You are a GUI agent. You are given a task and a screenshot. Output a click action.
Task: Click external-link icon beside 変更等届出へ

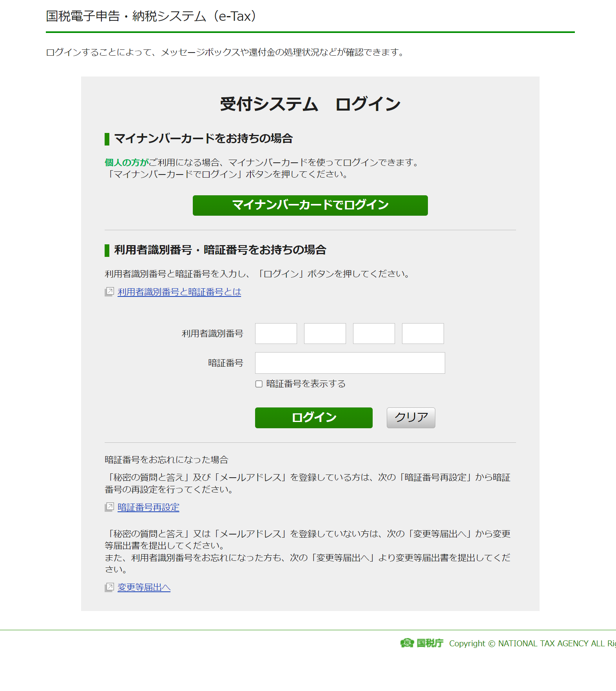coord(109,587)
